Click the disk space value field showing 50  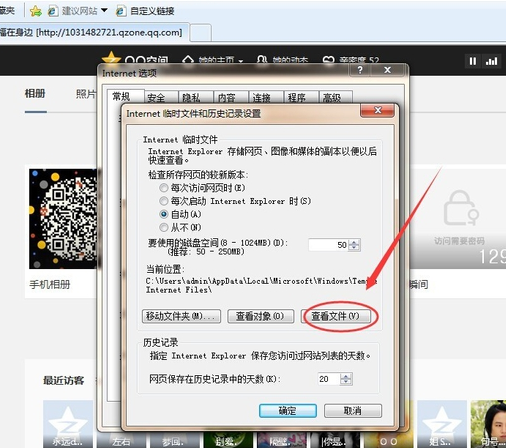(x=328, y=245)
